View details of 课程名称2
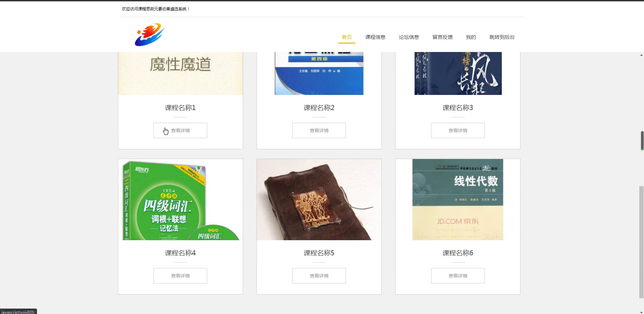The image size is (644, 314). pos(319,130)
